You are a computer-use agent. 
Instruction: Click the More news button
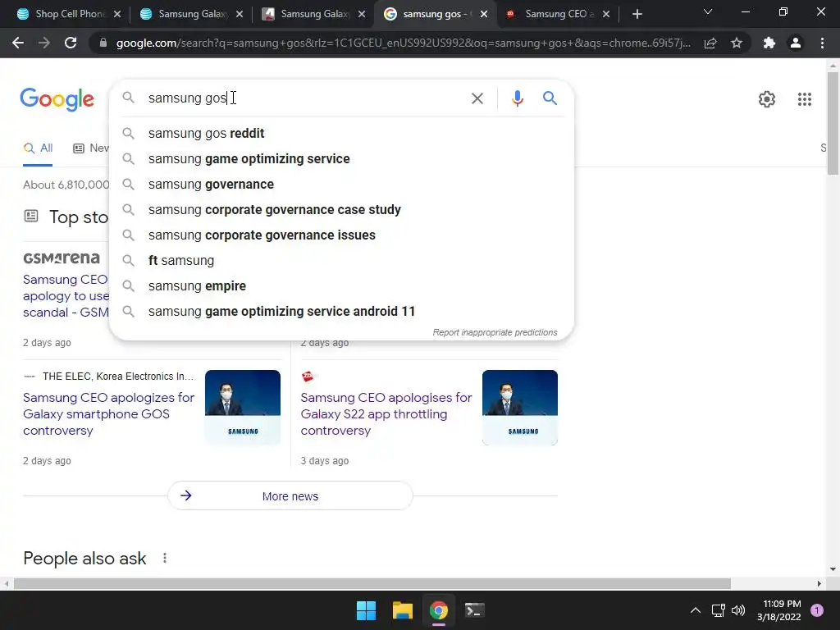pyautogui.click(x=290, y=496)
